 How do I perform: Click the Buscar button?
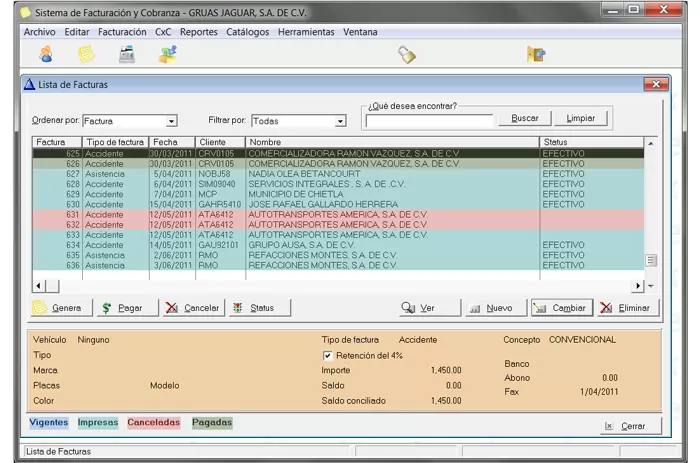pyautogui.click(x=525, y=118)
